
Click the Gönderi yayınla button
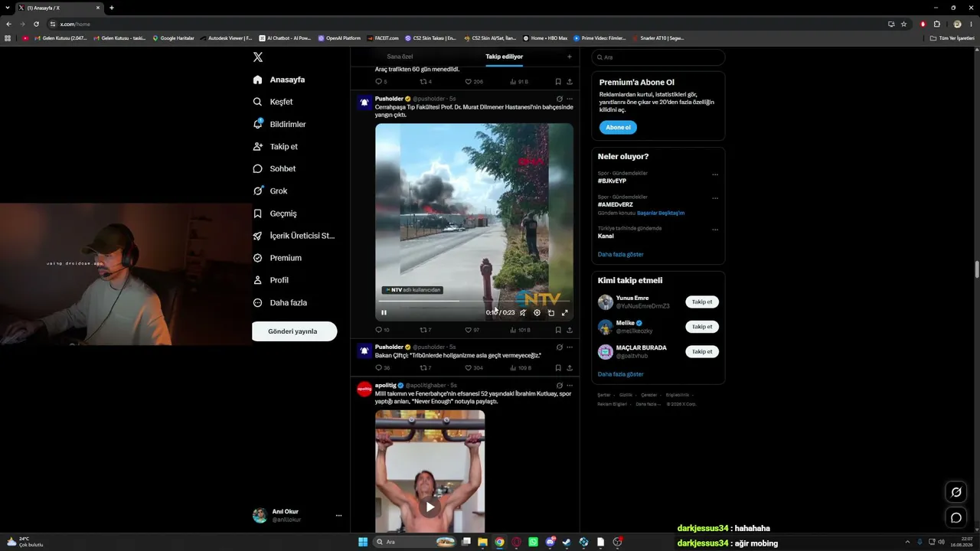click(295, 331)
